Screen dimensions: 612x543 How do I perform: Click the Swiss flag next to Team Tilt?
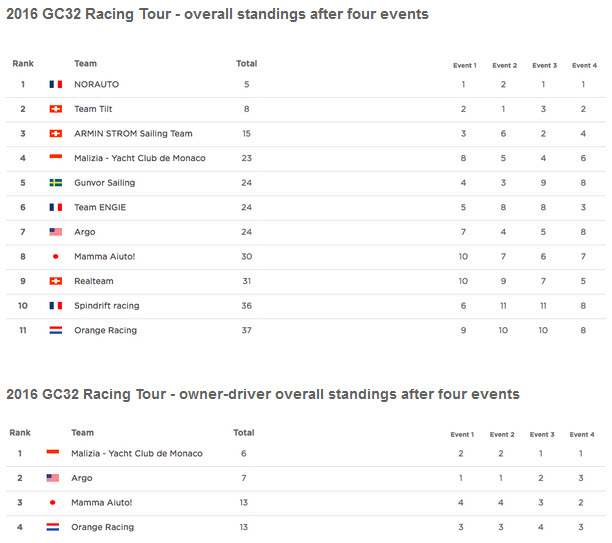point(56,109)
